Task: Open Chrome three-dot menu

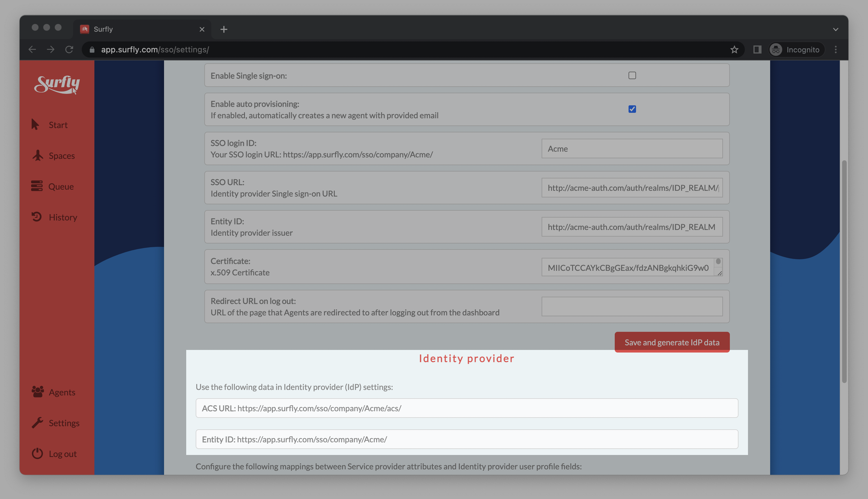Action: (835, 50)
